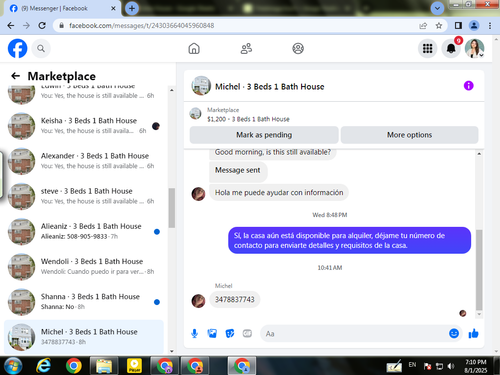Reload the page

pos(42,26)
